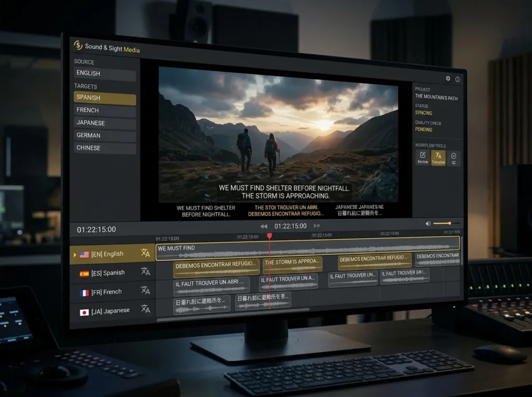Click the large timecode at left
Screen dimensions: 532x397
pos(96,229)
